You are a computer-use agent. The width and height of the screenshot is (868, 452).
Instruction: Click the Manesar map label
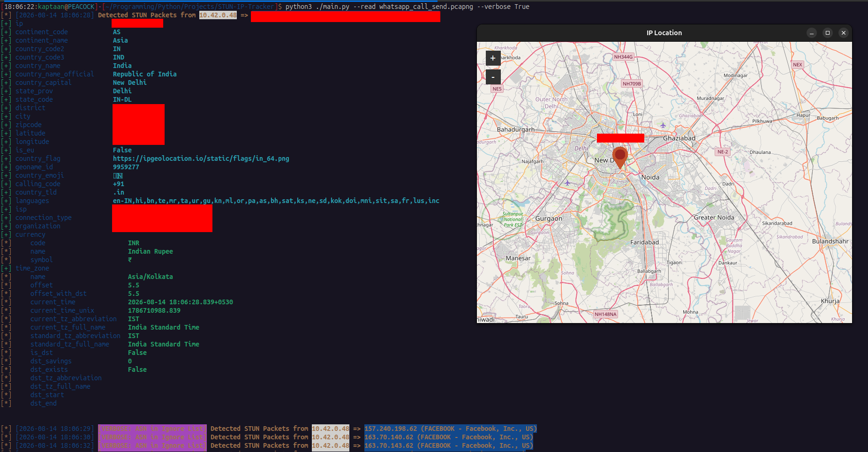[x=518, y=258]
